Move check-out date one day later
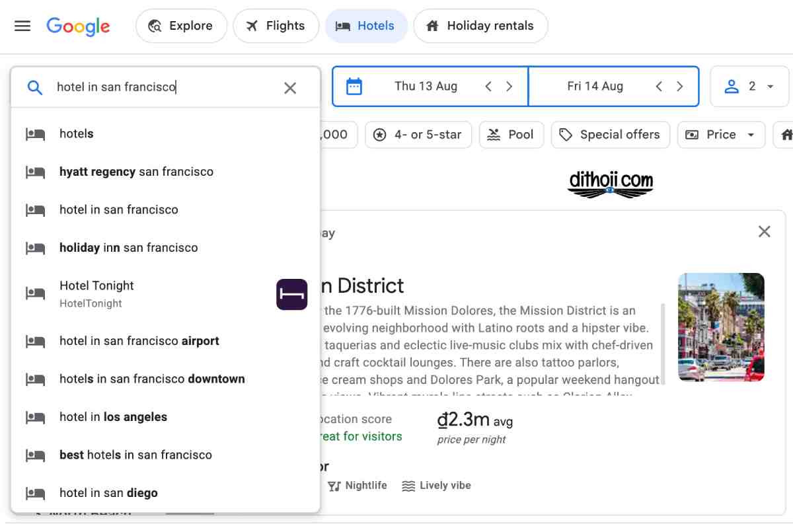The height and width of the screenshot is (532, 793). click(x=680, y=87)
